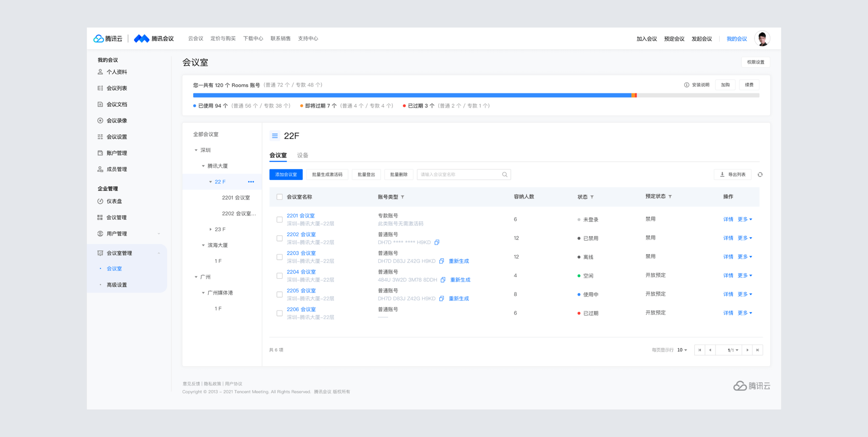Check the box for 2201 会议室
Screen dimensions: 868x437
(280, 220)
